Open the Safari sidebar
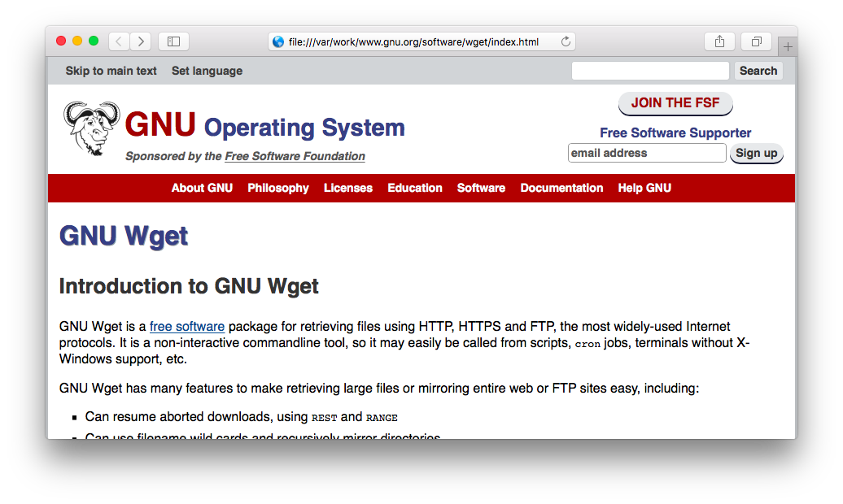Screen dimensions: 843x504 click(x=173, y=41)
